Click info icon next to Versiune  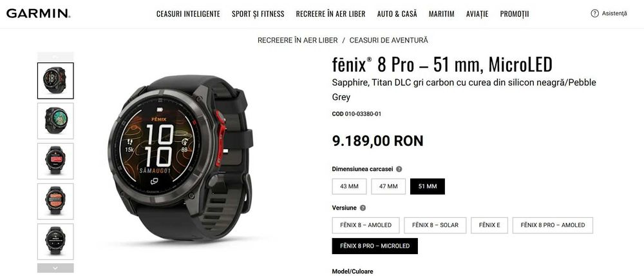[363, 208]
